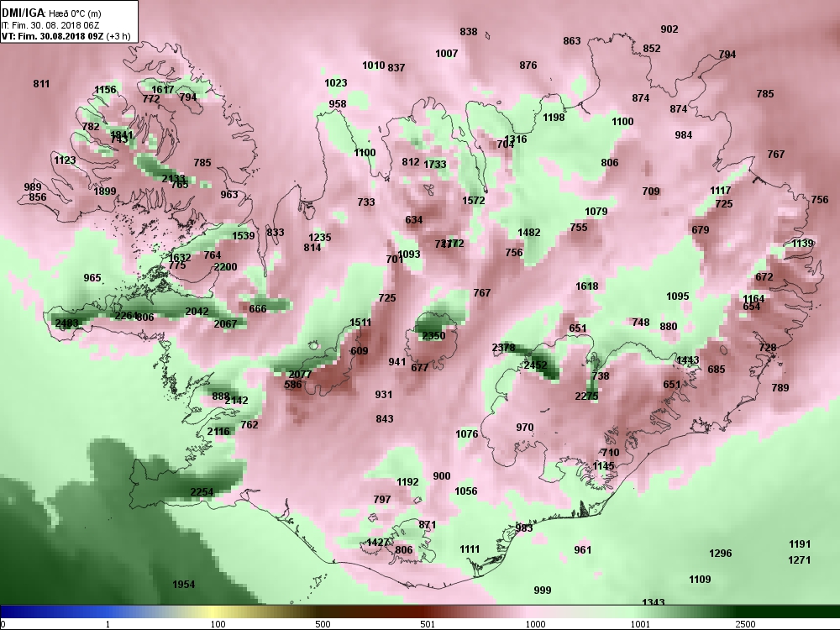Click the map value '1443'
840x630 pixels.
687,360
